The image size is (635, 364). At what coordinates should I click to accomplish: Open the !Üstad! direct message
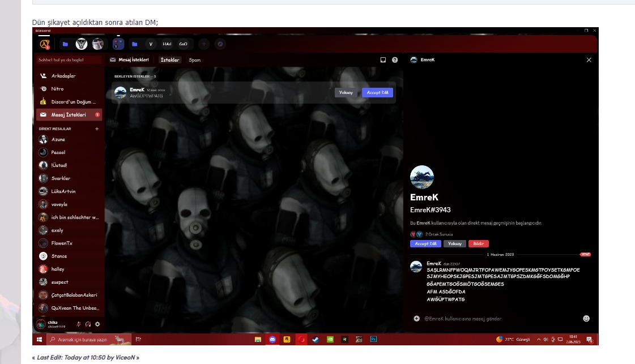coord(69,165)
